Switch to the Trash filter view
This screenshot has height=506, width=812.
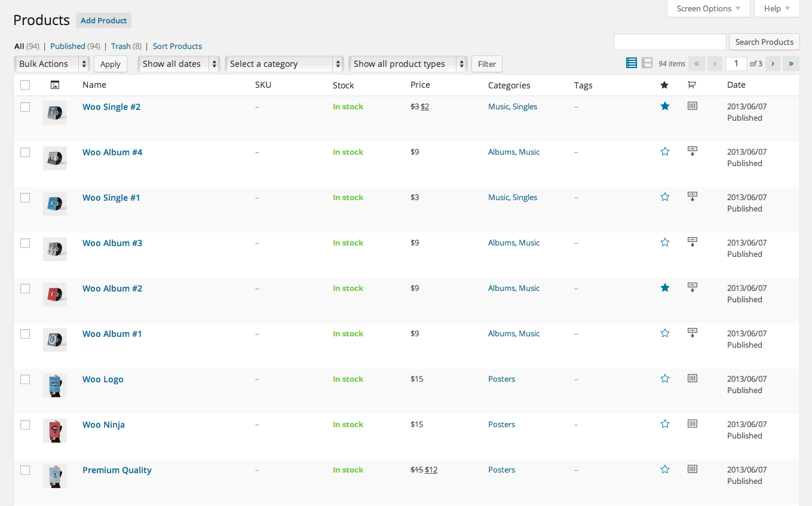click(x=122, y=46)
